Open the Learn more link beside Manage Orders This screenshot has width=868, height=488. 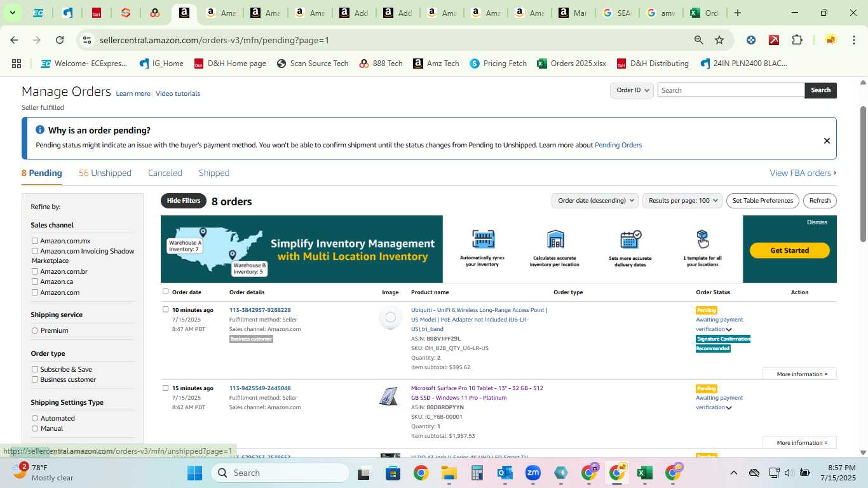coord(133,93)
